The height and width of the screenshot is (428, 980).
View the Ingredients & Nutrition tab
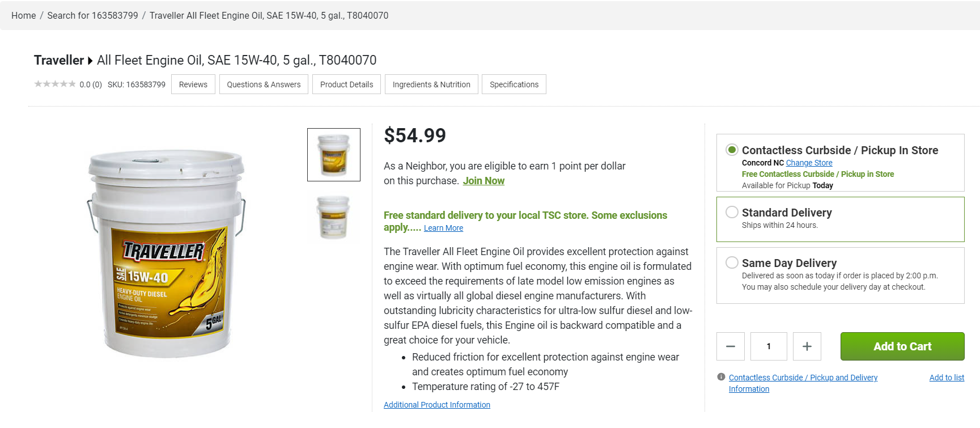pyautogui.click(x=431, y=84)
